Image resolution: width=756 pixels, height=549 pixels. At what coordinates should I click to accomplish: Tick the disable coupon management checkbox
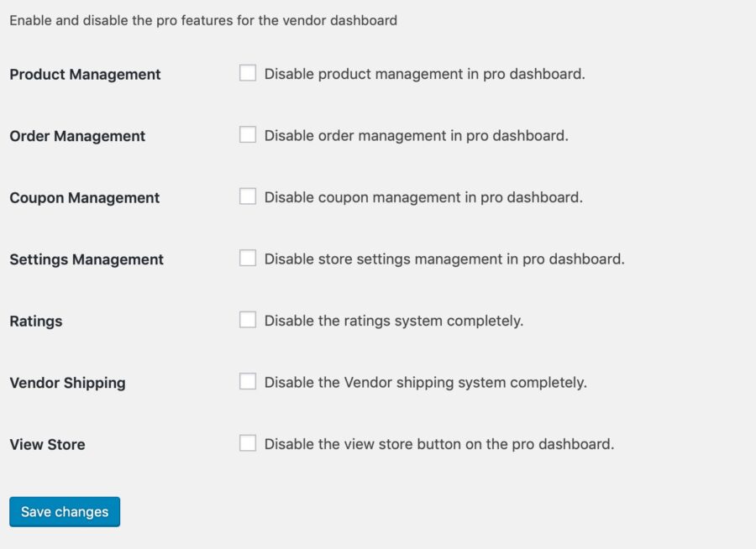click(248, 196)
